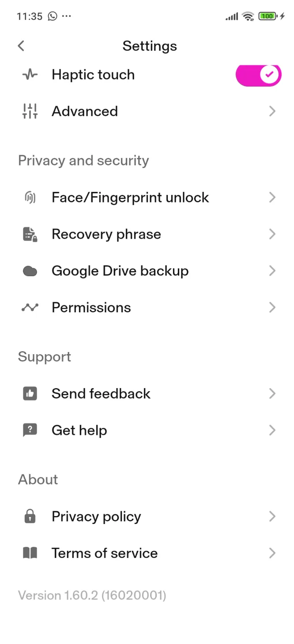Tap the Version 1.60.2 text
This screenshot has height=644, width=294.
pyautogui.click(x=91, y=595)
